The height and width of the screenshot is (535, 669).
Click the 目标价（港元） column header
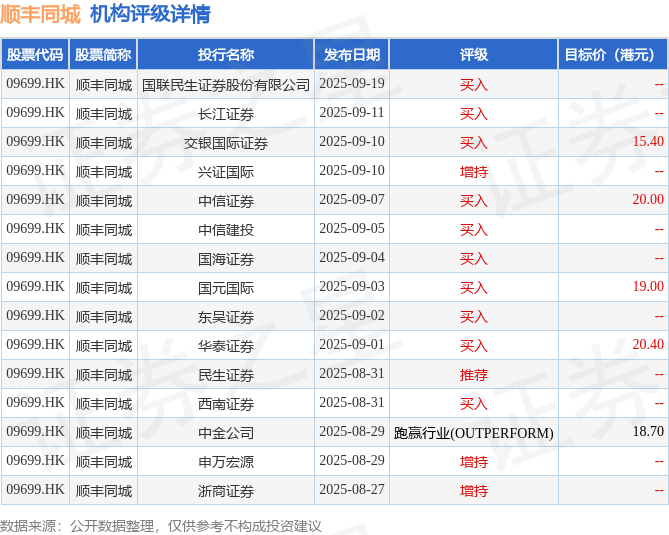613,54
